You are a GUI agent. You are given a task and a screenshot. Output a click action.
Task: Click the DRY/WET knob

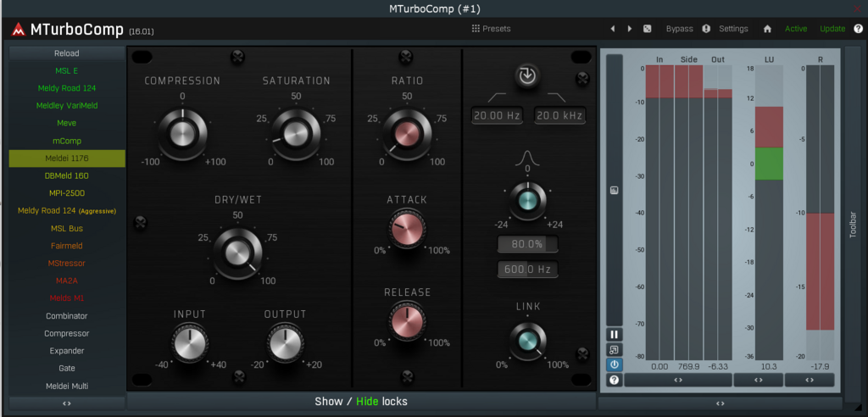coord(238,253)
